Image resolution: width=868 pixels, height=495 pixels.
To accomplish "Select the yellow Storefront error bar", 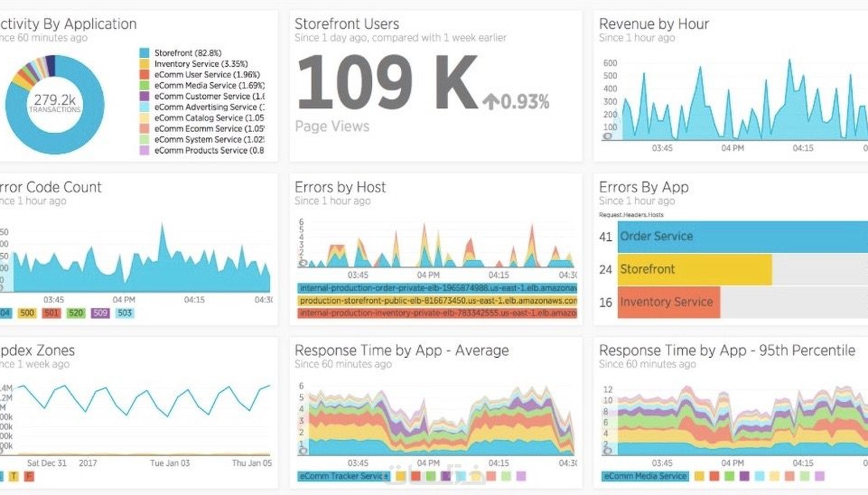I will pos(695,269).
